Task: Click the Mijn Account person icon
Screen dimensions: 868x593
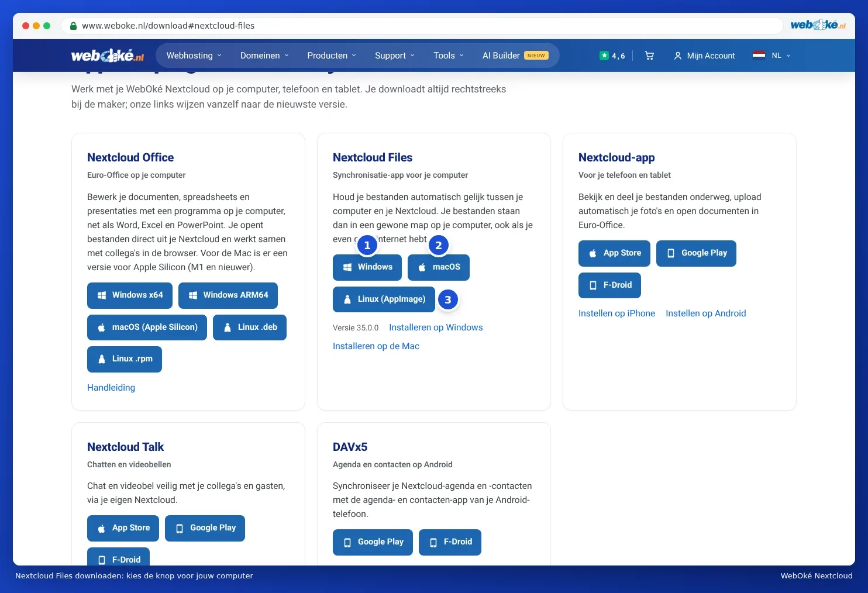Action: point(678,56)
